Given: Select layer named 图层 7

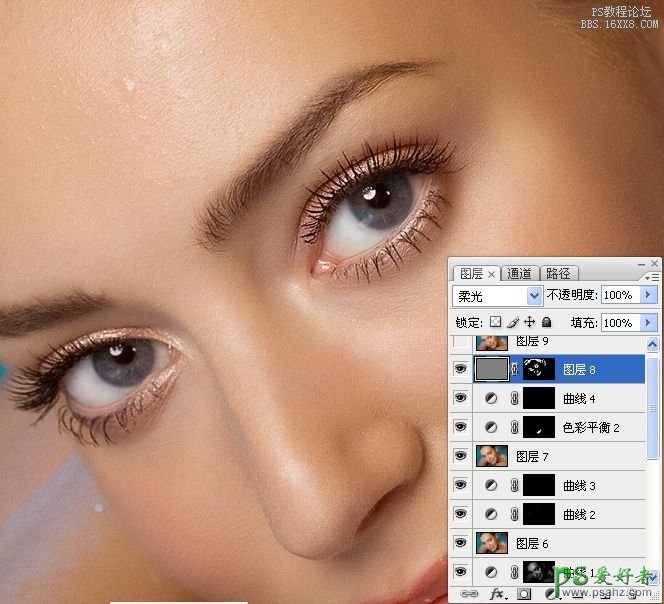Looking at the screenshot, I should click(532, 457).
